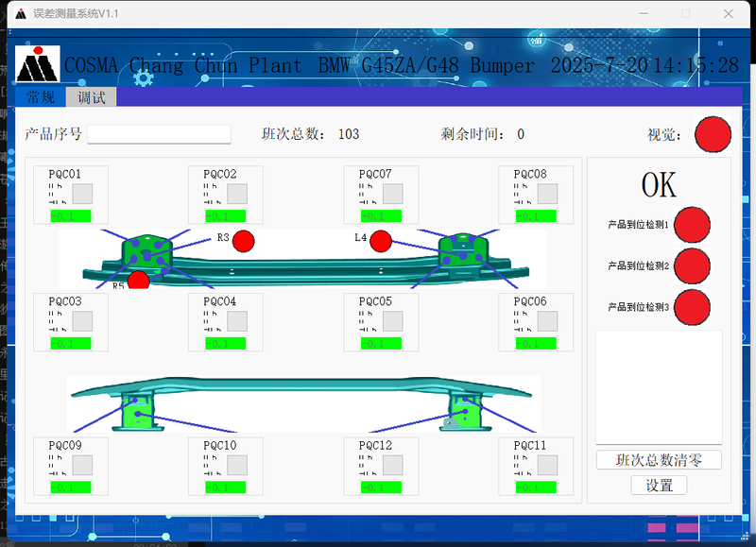Image resolution: width=756 pixels, height=547 pixels.
Task: Click the 视觉 red status indicator
Action: coord(713,134)
